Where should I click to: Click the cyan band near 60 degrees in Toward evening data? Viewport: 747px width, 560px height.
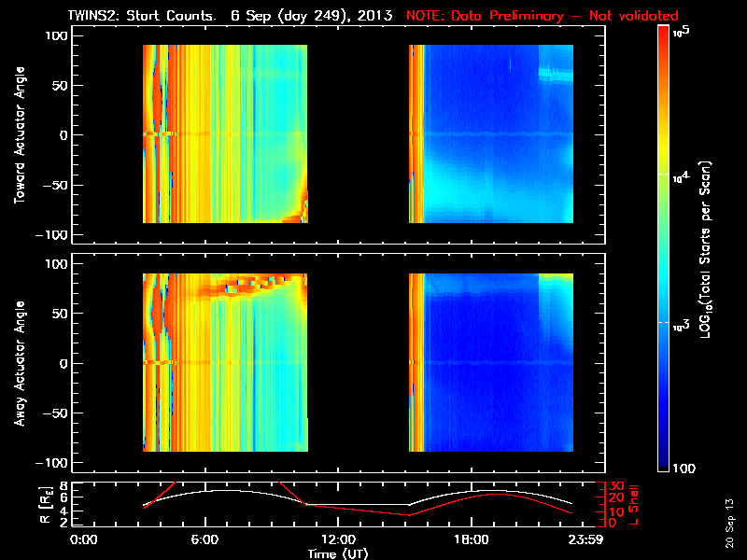coord(556,75)
